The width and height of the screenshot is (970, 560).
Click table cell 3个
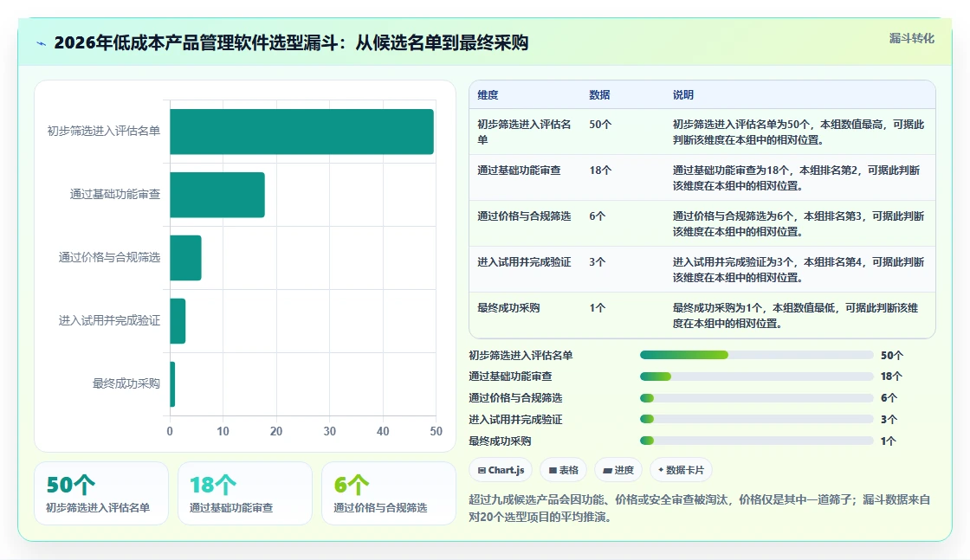[597, 262]
